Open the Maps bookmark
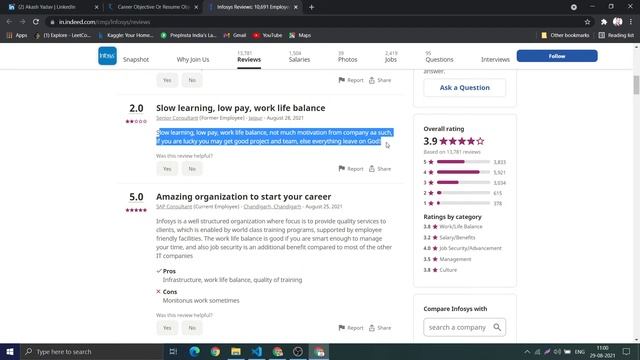 pos(300,36)
